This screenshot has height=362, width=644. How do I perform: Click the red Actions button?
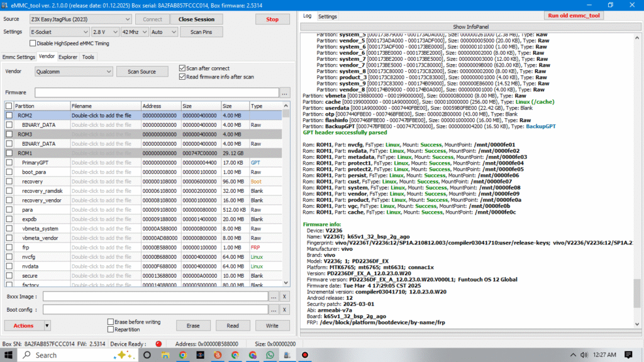pos(23,326)
